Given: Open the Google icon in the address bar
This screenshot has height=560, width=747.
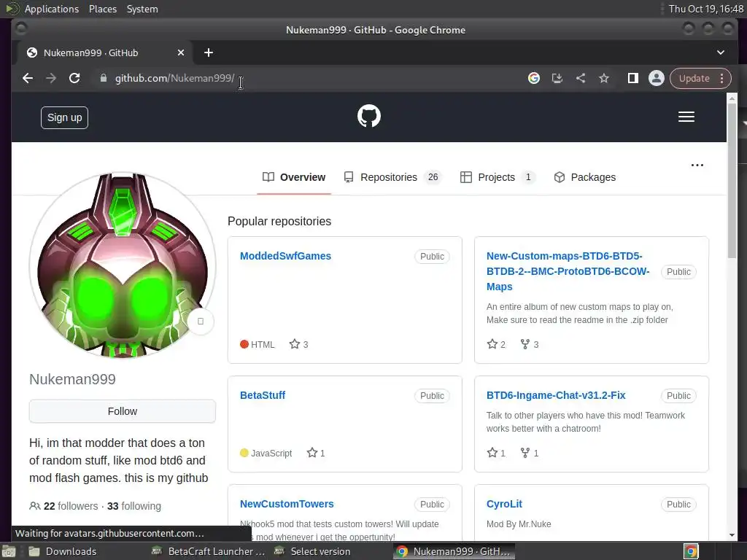Looking at the screenshot, I should pyautogui.click(x=533, y=78).
